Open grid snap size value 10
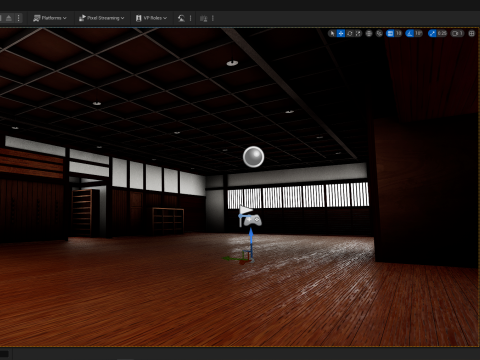This screenshot has width=480, height=360. click(x=398, y=33)
